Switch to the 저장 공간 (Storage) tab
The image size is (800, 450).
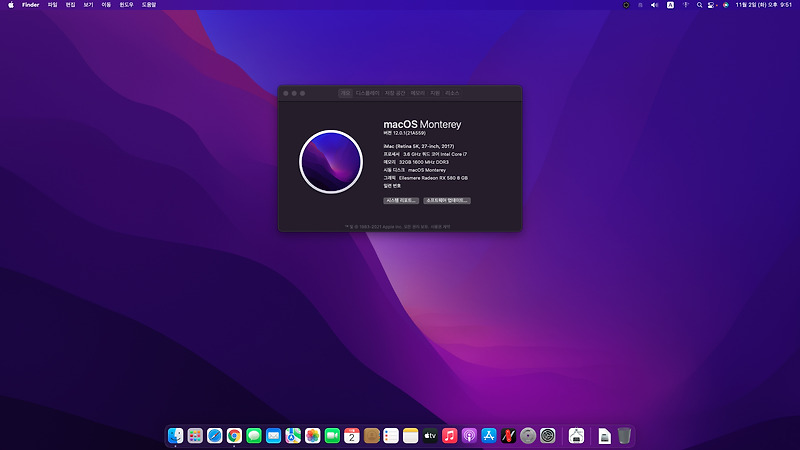tap(394, 93)
